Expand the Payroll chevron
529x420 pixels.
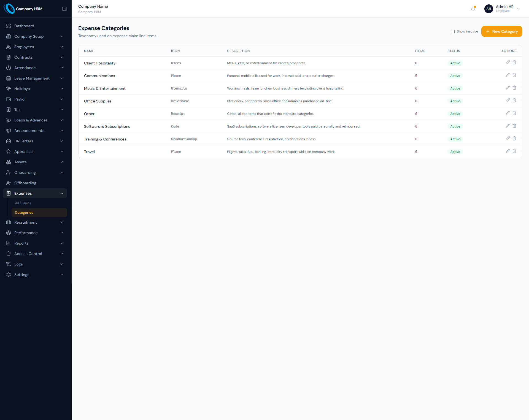(x=62, y=99)
